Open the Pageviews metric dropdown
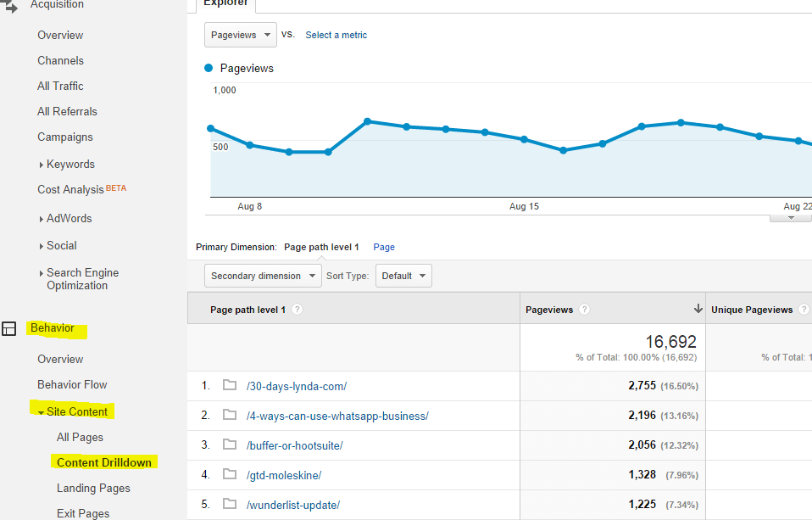Image resolution: width=812 pixels, height=520 pixels. tap(241, 35)
